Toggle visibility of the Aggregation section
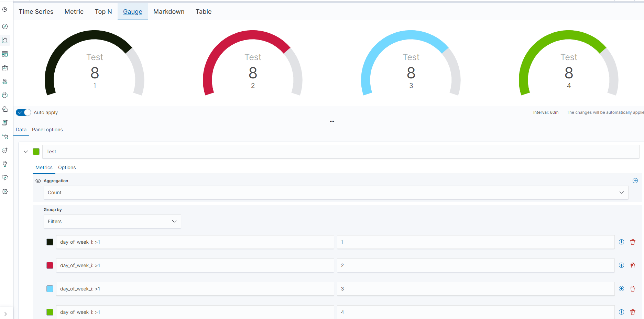This screenshot has height=319, width=644. (x=38, y=180)
